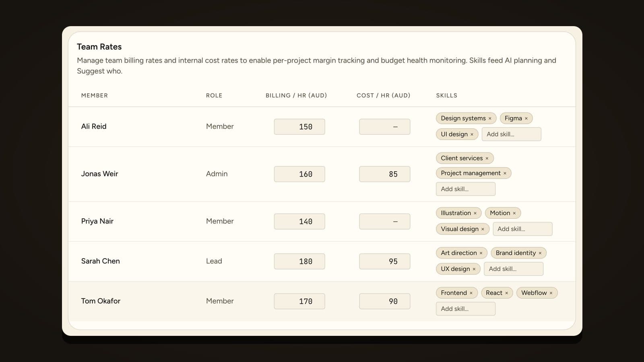Screen dimensions: 644x362
Task: Edit Jonas Weir's billing rate of 160
Action: coord(299,174)
